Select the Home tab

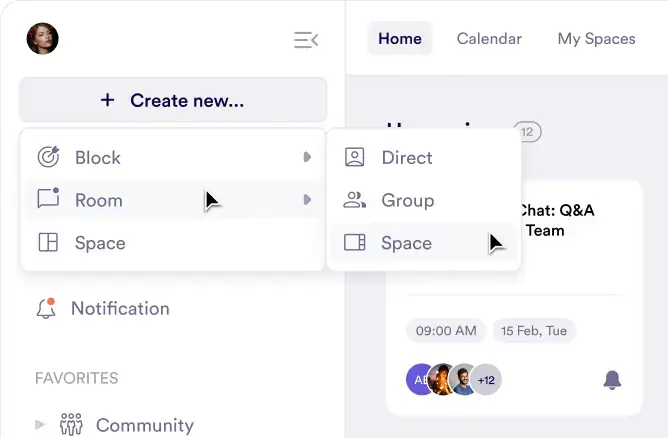coord(400,39)
